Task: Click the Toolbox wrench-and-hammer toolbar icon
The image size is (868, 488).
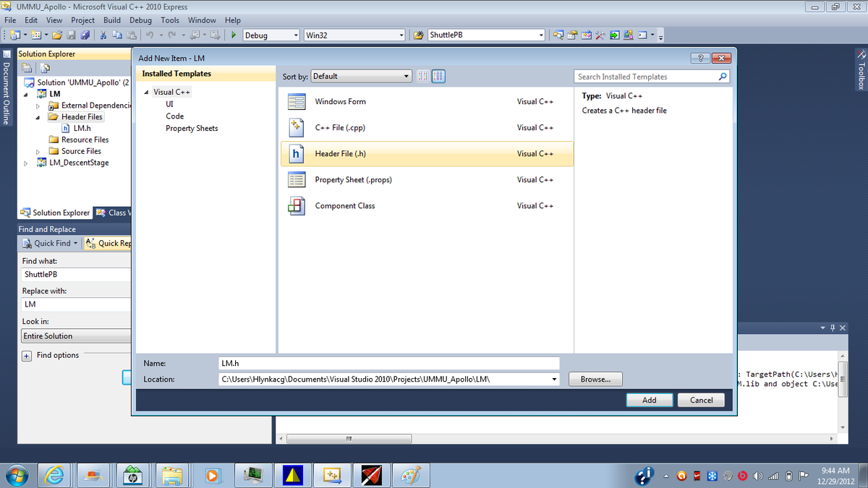Action: 600,35
